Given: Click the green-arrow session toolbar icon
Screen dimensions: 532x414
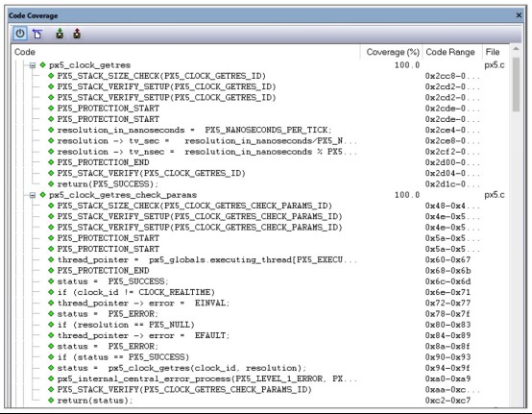Looking at the screenshot, I should click(60, 34).
